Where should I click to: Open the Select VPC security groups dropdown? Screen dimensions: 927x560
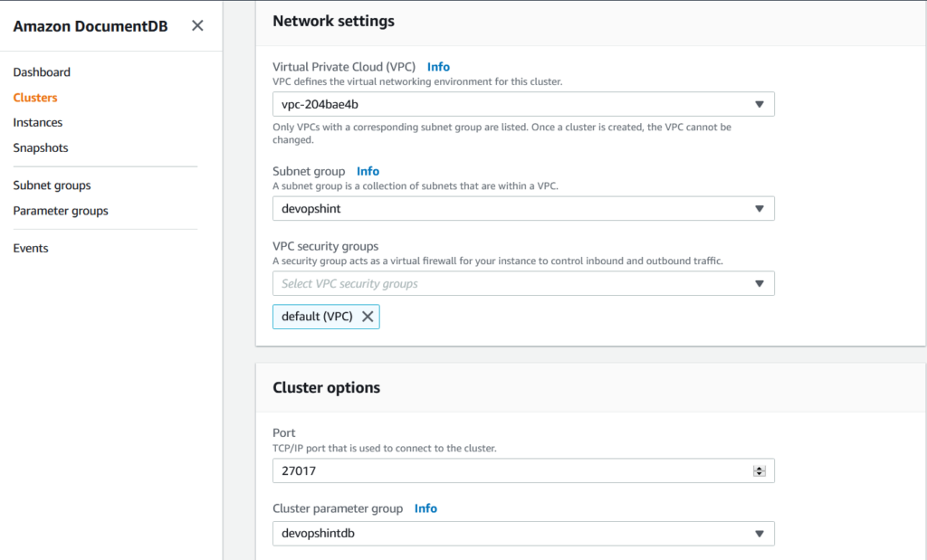point(523,283)
